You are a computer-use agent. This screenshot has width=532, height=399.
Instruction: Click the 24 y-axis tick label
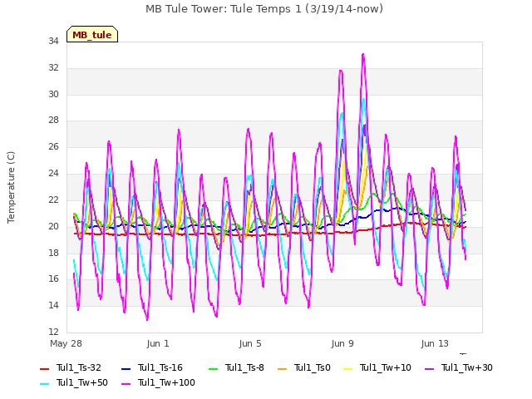pyautogui.click(x=53, y=174)
